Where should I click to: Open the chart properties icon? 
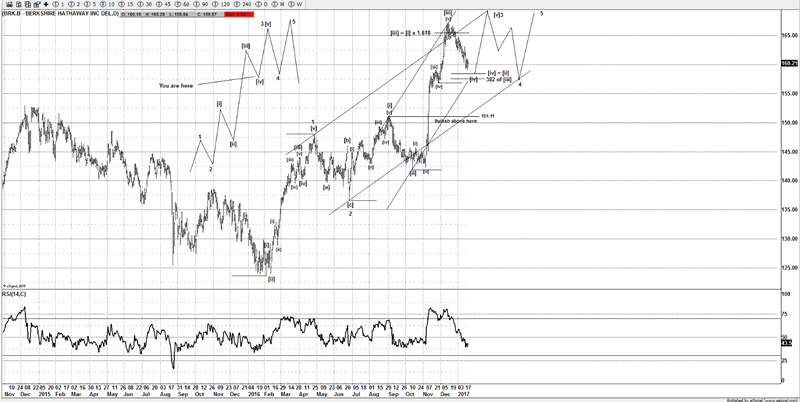click(37, 4)
